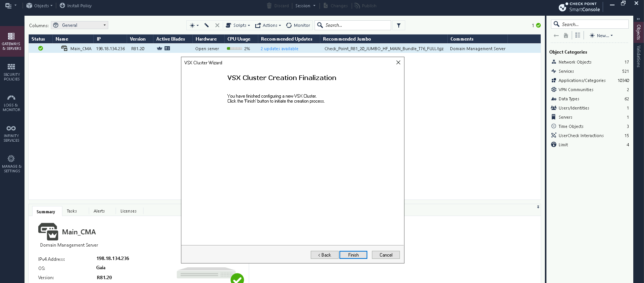Select Network Objects category
This screenshot has height=283, width=644.
tap(575, 62)
